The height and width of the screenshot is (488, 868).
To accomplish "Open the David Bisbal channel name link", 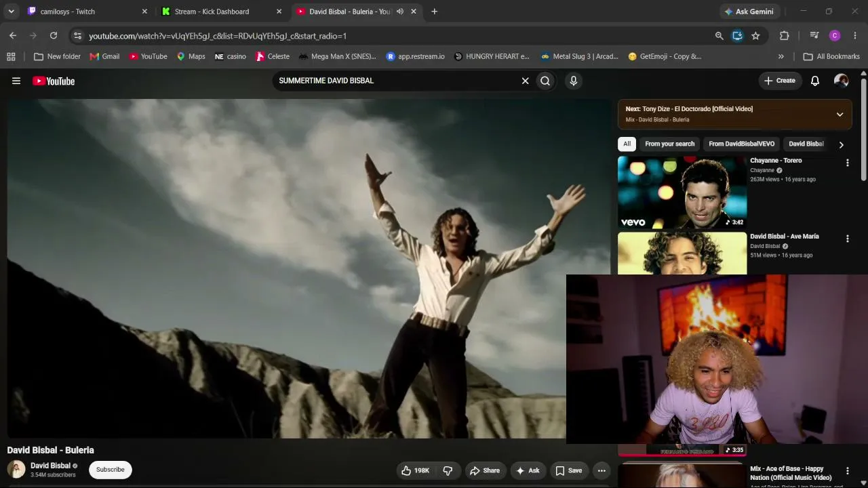I will 51,466.
